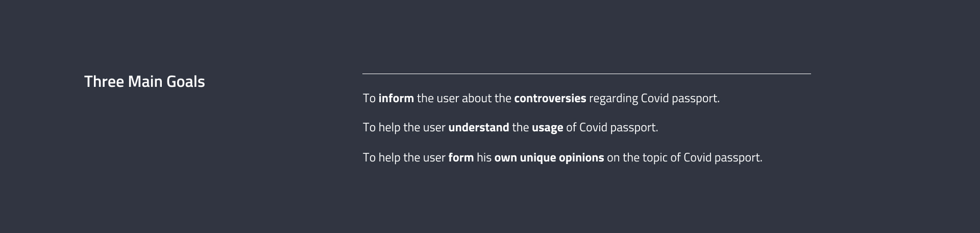Click the word "To" starting the first goal
Image resolution: width=980 pixels, height=233 pixels.
pos(369,98)
